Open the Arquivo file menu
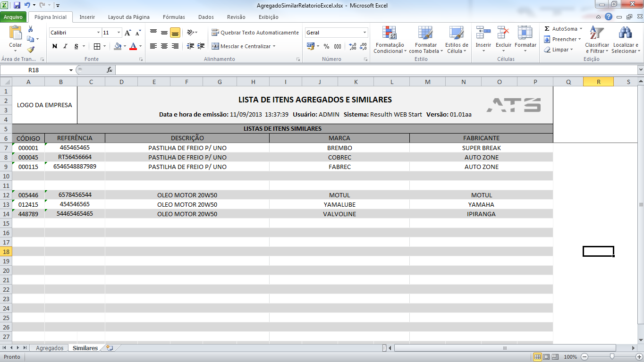 coord(13,17)
